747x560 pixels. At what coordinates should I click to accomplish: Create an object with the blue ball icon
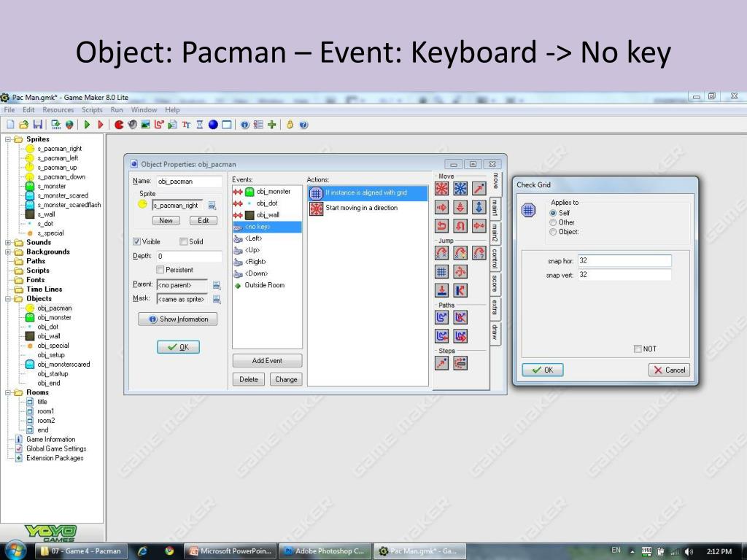pyautogui.click(x=213, y=125)
